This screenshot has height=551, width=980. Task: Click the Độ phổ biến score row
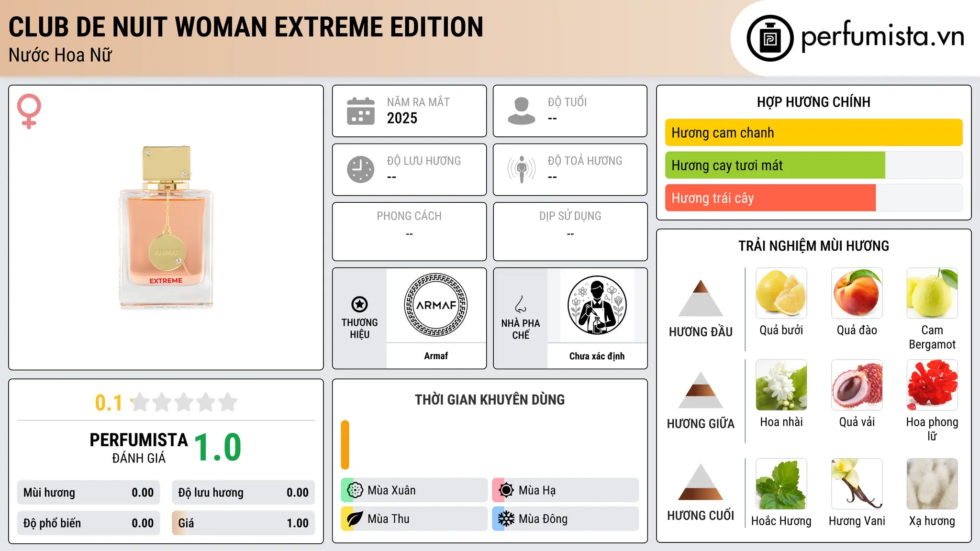tap(89, 523)
